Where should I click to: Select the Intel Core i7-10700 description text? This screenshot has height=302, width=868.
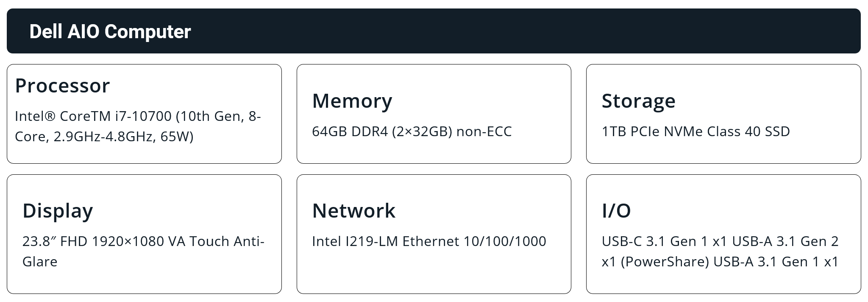click(x=138, y=126)
